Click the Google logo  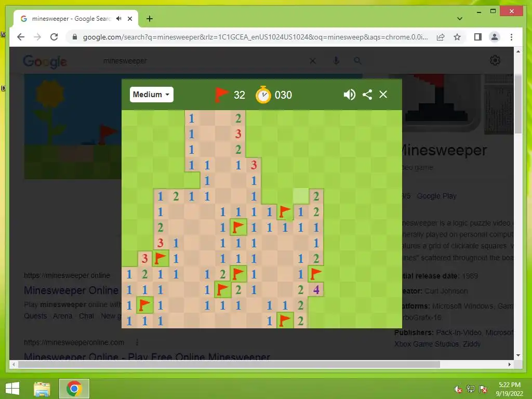[x=45, y=61]
